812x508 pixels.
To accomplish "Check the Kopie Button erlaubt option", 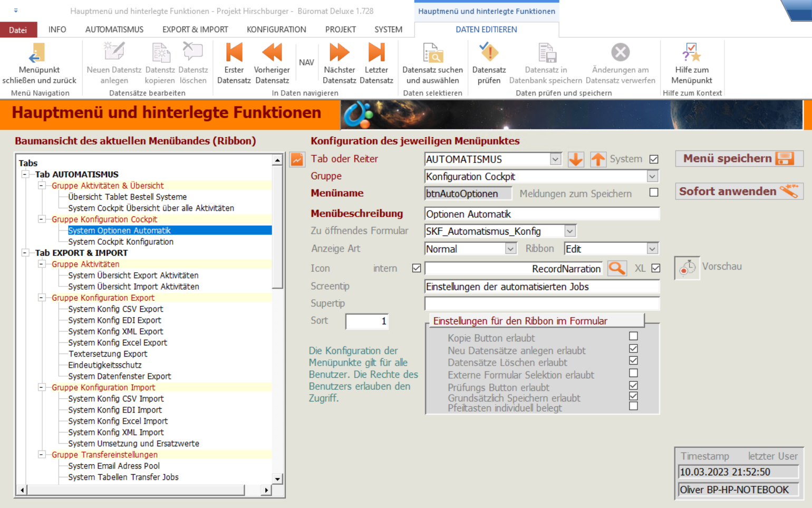I will [x=633, y=336].
